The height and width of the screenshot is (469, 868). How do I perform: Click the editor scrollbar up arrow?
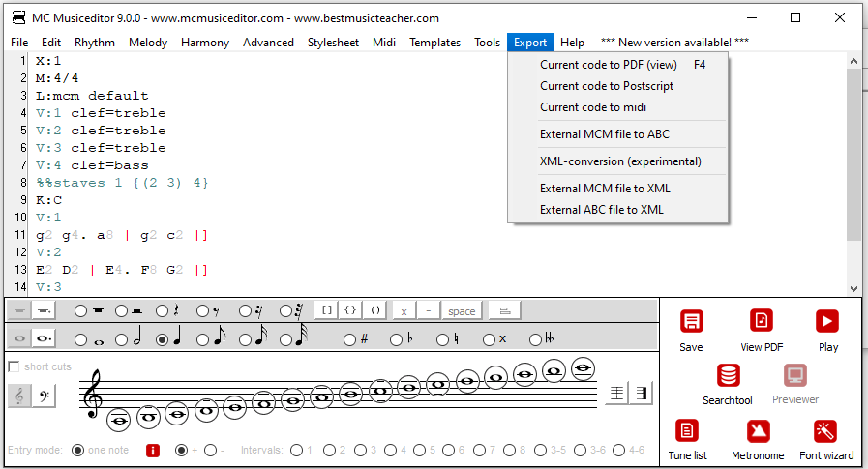pos(853,61)
